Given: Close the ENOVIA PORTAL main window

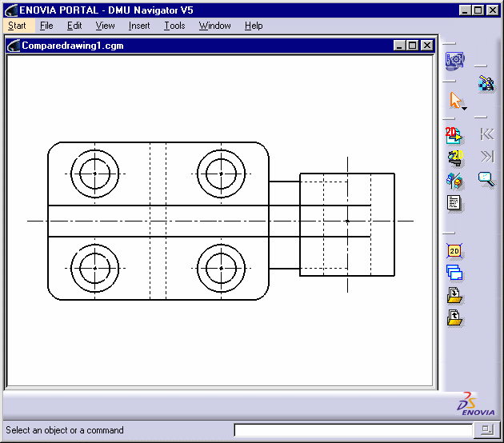Looking at the screenshot, I should coord(493,10).
